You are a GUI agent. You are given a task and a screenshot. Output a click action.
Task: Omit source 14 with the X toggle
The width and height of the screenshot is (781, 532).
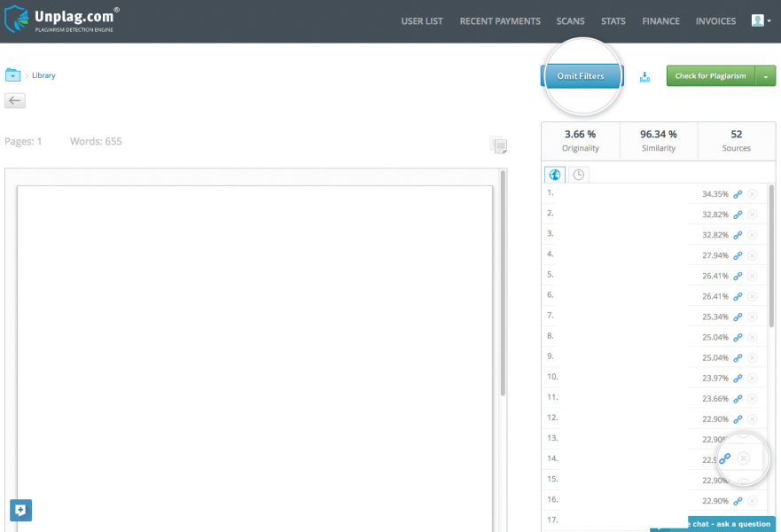[744, 458]
